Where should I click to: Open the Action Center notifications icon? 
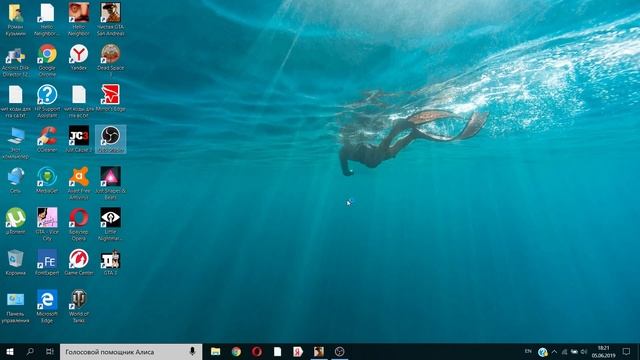(627, 351)
